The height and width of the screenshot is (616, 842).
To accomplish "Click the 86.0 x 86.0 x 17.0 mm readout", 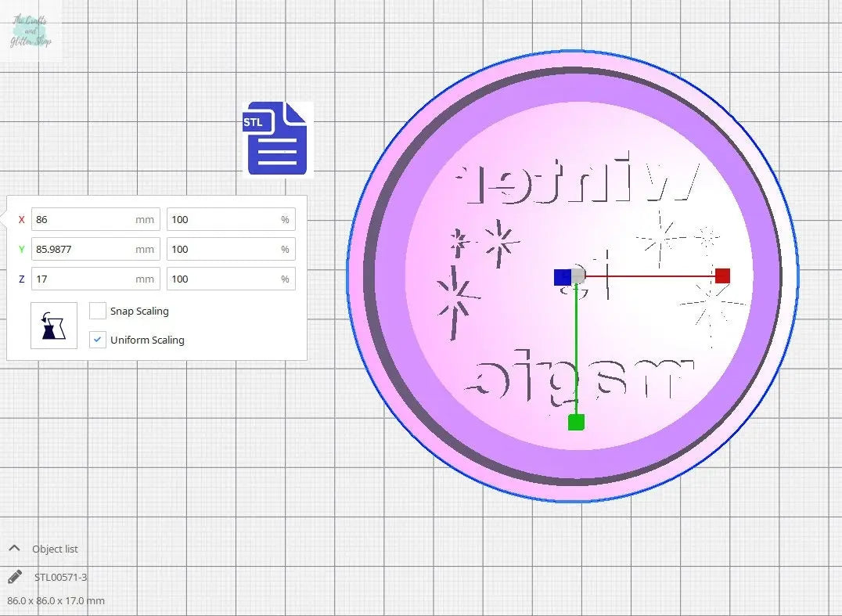I will point(56,600).
